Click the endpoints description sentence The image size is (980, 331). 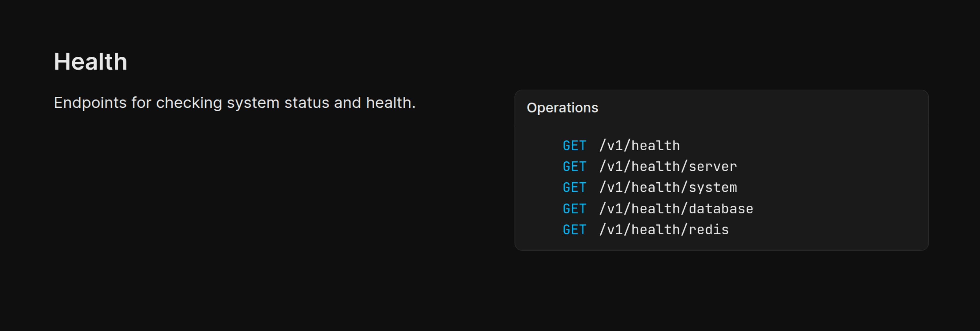point(234,103)
